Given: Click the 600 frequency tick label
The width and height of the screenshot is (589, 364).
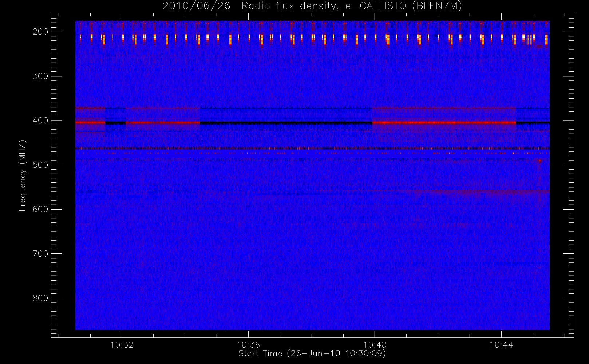Looking at the screenshot, I should [x=40, y=209].
